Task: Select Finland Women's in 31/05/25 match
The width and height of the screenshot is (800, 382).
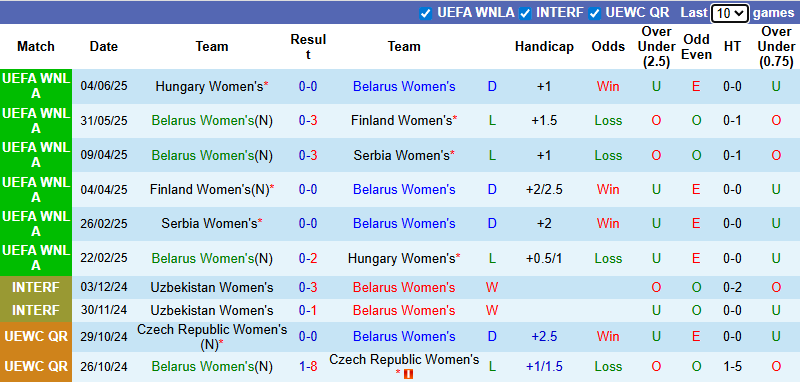Action: (x=404, y=121)
